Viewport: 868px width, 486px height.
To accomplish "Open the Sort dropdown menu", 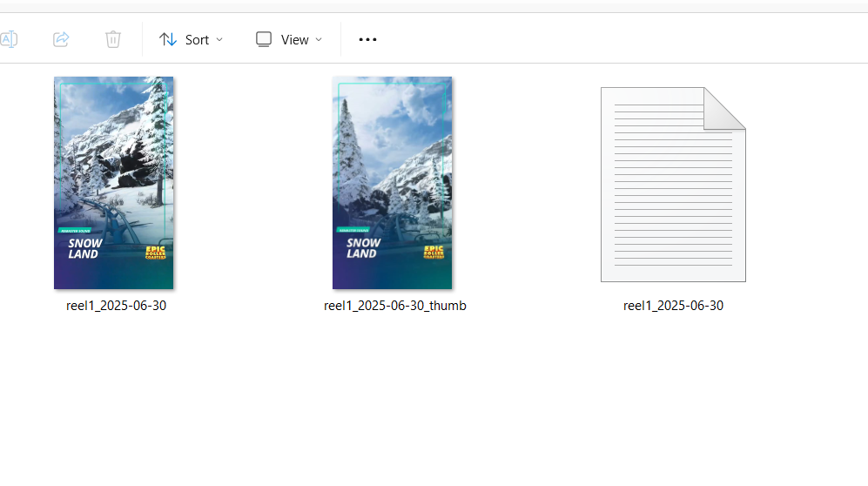I will click(x=191, y=40).
